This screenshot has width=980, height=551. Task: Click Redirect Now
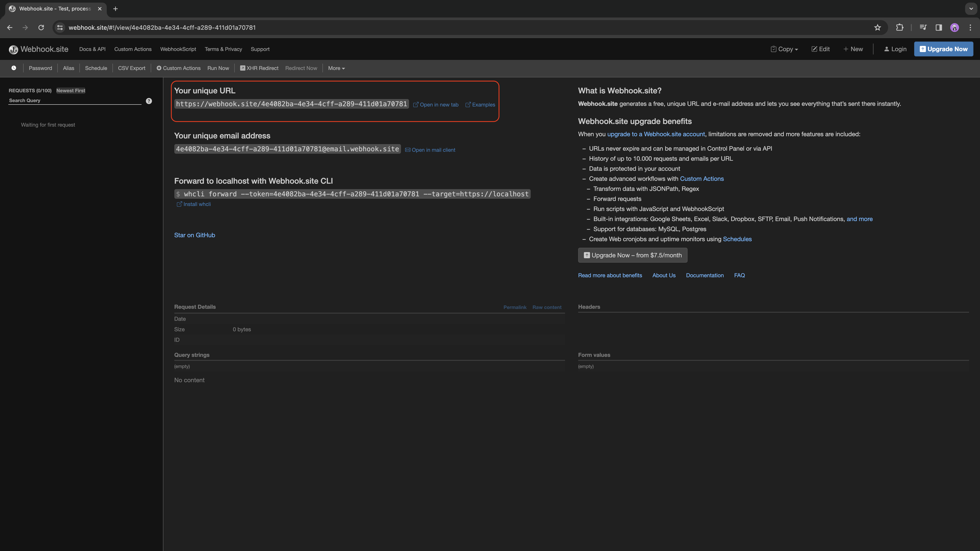(301, 68)
